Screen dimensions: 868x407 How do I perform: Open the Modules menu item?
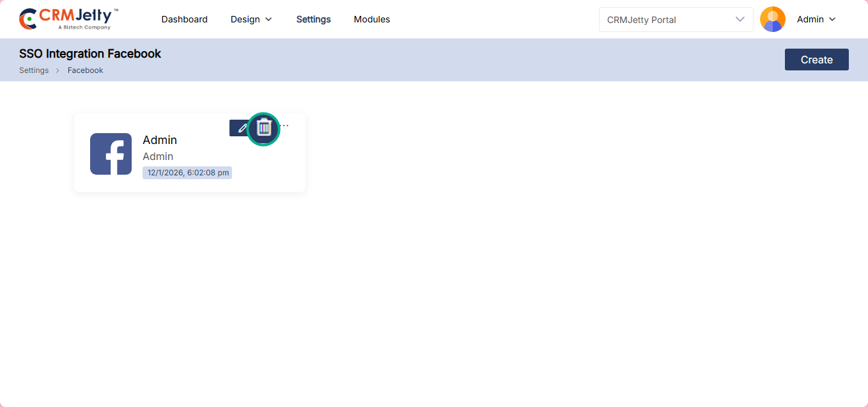[x=371, y=19]
